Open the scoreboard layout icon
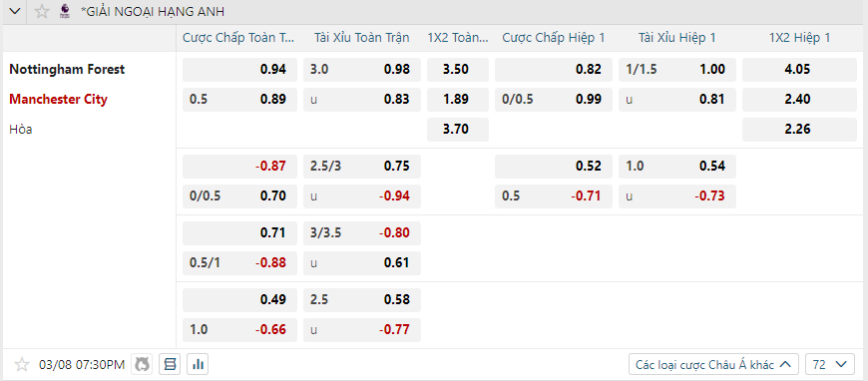Screen dimensions: 868x381 click(x=170, y=364)
